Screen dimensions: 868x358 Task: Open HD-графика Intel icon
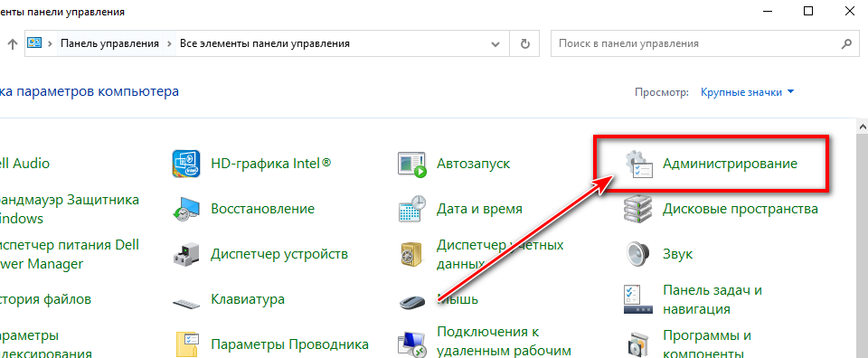click(186, 164)
